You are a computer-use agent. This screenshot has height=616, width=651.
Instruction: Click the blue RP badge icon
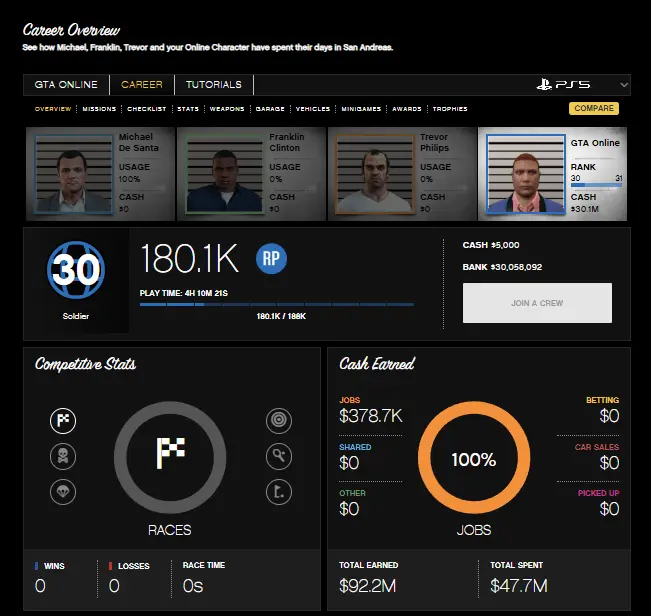coord(272,258)
